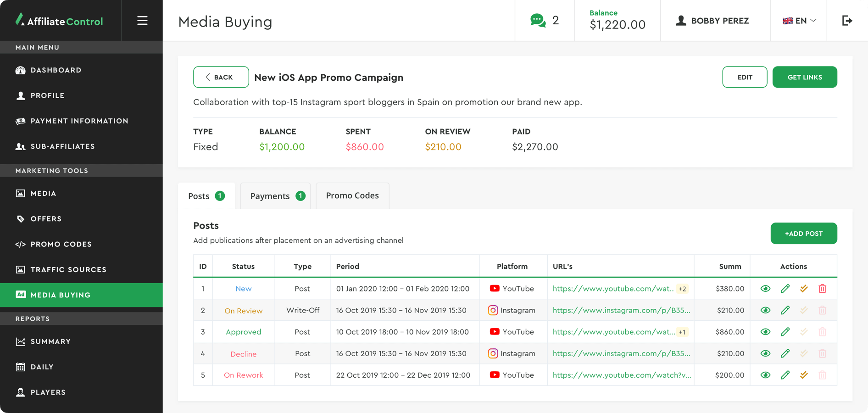Viewport: 868px width, 413px height.
Task: Open the chat messages icon
Action: 538,21
